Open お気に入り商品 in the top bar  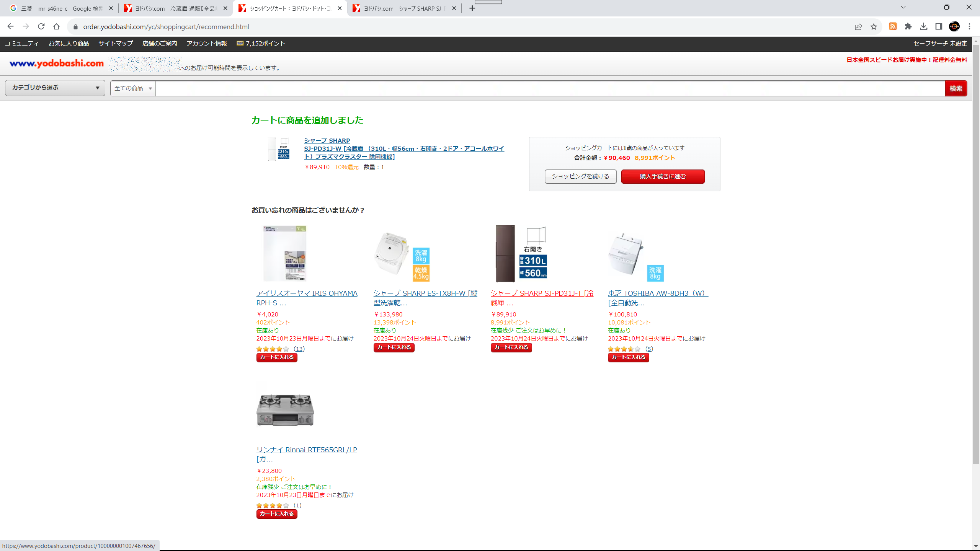(x=69, y=43)
